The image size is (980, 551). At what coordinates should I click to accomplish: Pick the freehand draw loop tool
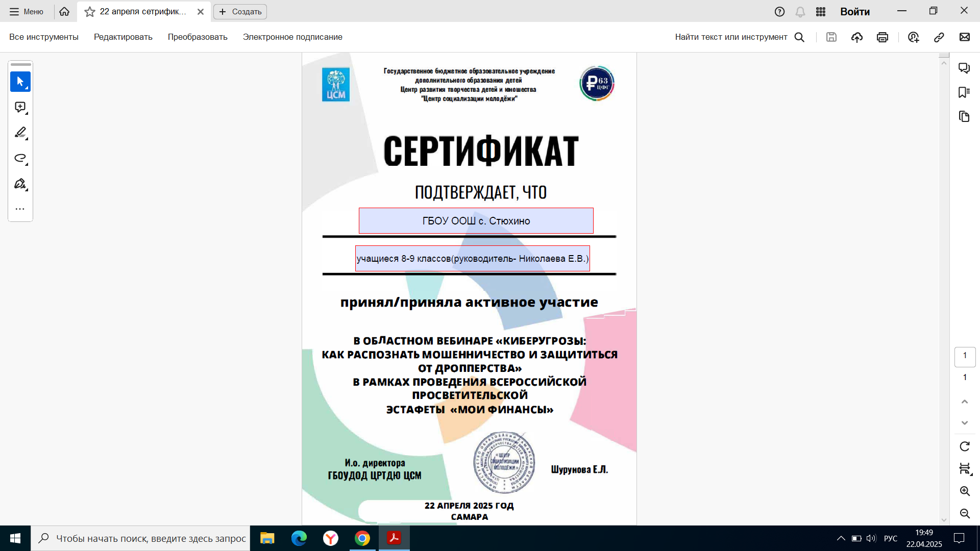[20, 158]
